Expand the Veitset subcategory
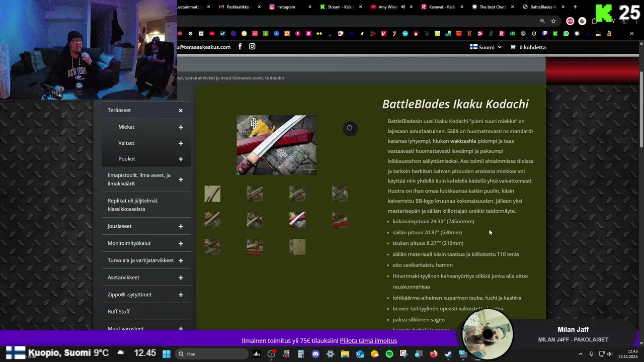Screen dimensions: 644x362 (x=181, y=143)
